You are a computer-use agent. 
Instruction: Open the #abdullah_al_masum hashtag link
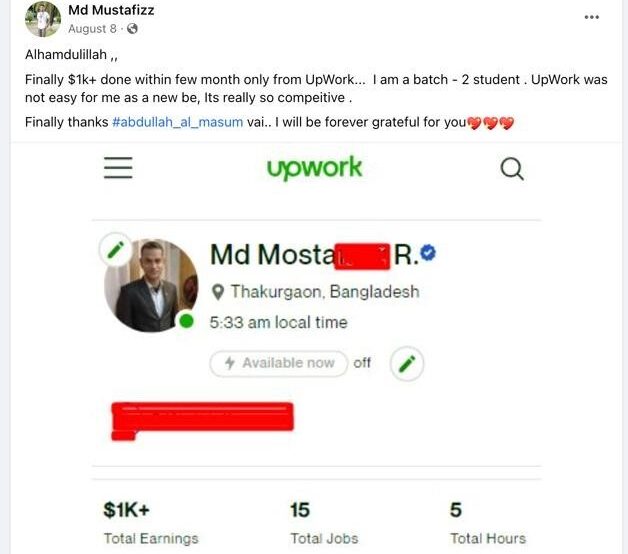click(177, 122)
